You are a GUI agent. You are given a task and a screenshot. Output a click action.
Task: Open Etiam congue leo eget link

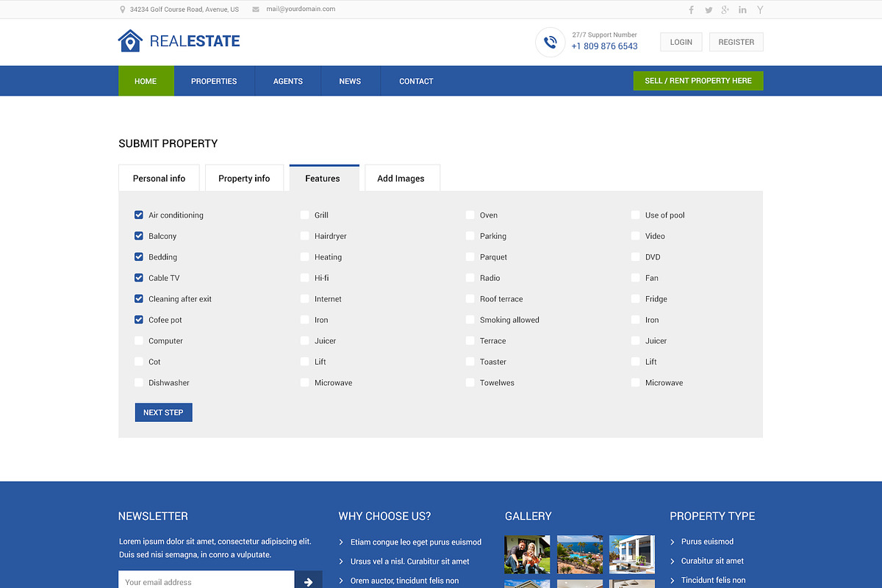416,542
